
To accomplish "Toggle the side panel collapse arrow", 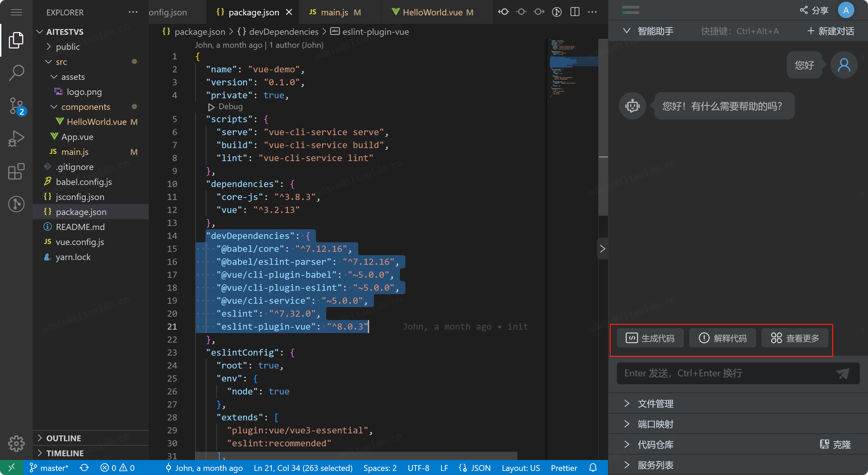I will (x=603, y=248).
